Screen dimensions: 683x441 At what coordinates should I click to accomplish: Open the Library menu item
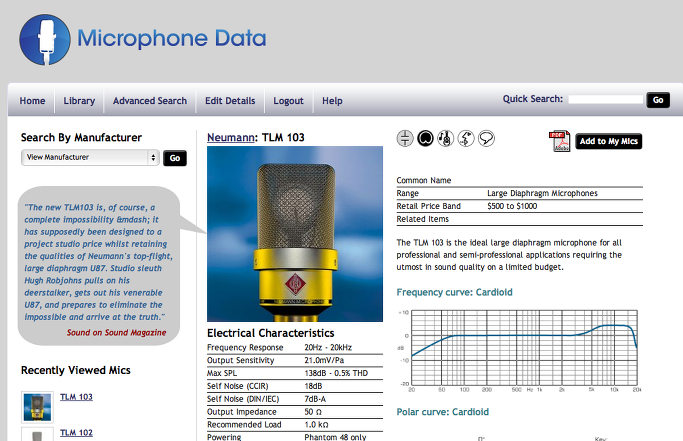point(79,101)
